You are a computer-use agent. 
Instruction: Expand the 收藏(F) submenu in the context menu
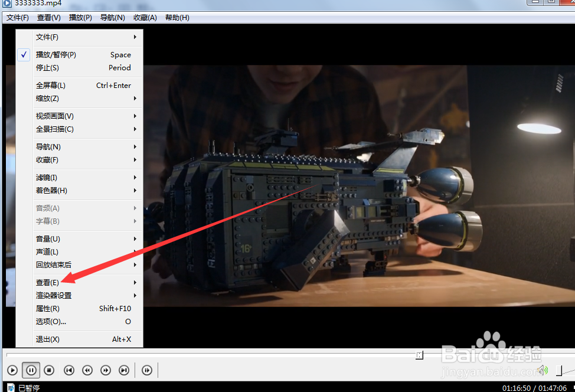tap(79, 160)
